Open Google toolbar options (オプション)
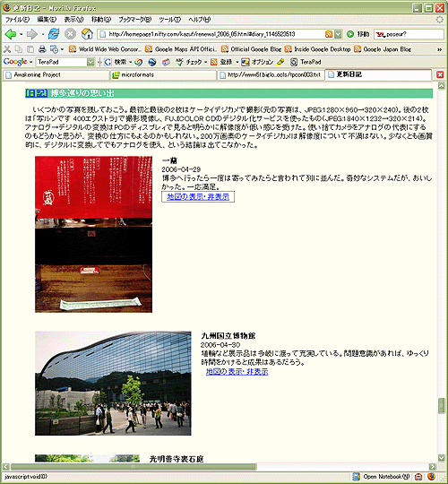The width and height of the screenshot is (448, 484). [x=257, y=62]
